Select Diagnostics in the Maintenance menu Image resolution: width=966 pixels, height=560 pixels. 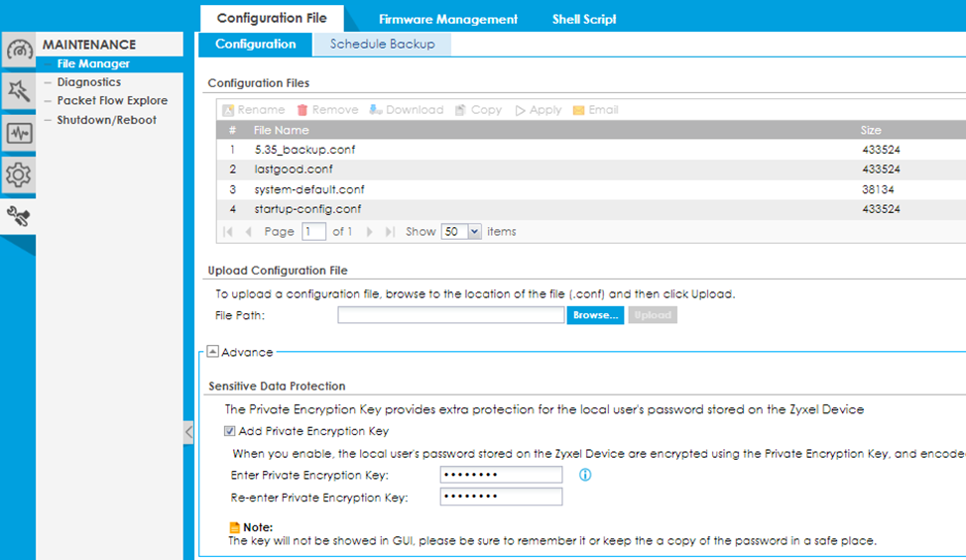click(88, 82)
